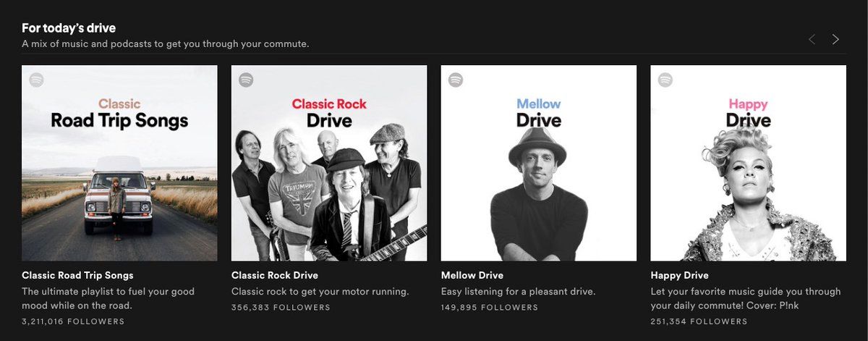Click Spotify logo on Classic Rock Drive cover
The image size is (868, 341).
pyautogui.click(x=246, y=80)
